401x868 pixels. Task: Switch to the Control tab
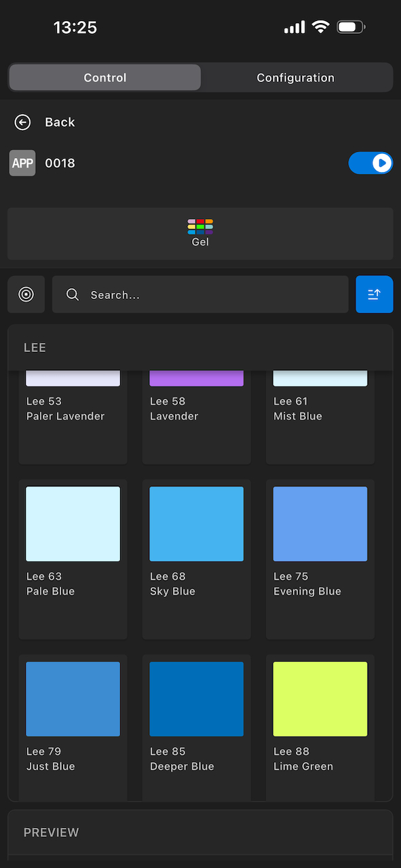coord(105,77)
